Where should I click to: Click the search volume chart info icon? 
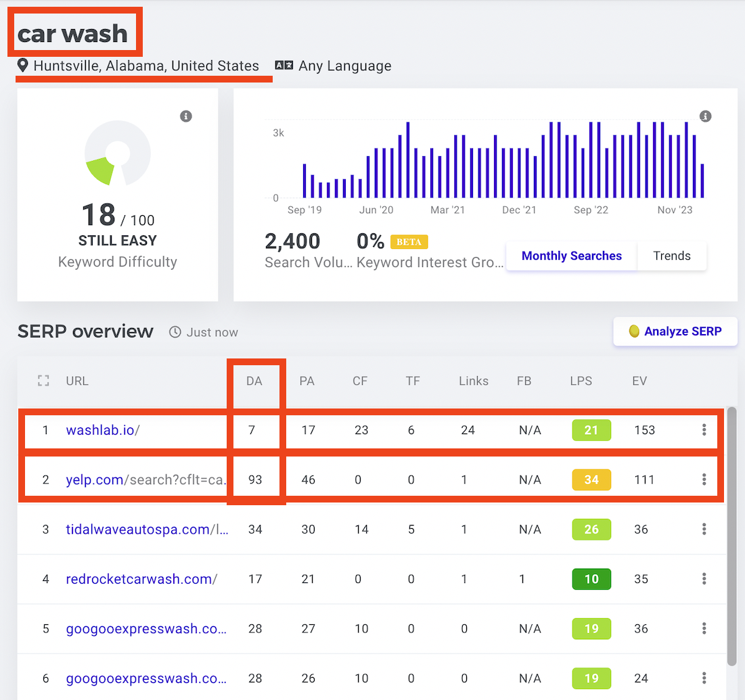(705, 116)
